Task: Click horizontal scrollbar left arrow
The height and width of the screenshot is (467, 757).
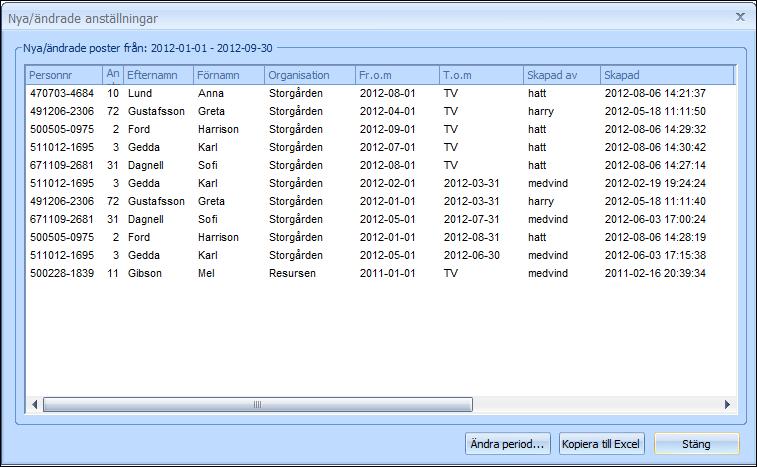Action: (34, 405)
